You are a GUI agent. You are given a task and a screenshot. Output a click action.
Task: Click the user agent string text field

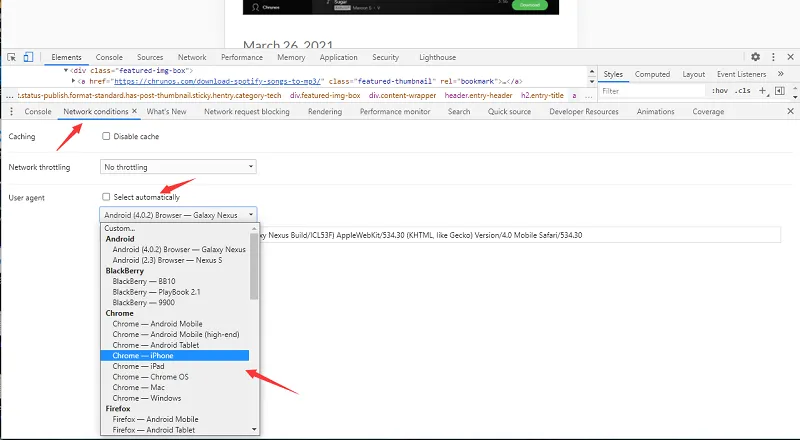click(520, 235)
